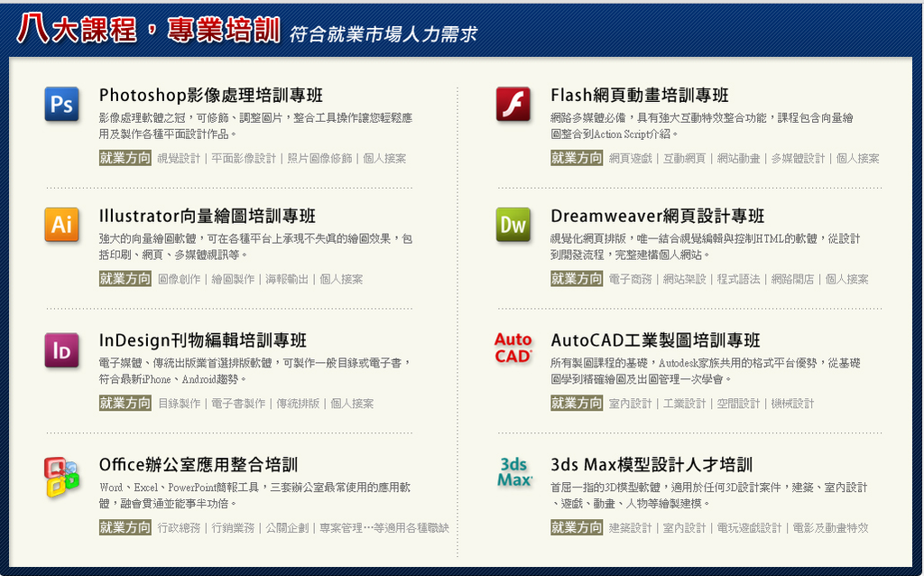Image resolution: width=924 pixels, height=576 pixels.
Task: Click 就業方向 label under 3ds Max course
Action: (577, 527)
